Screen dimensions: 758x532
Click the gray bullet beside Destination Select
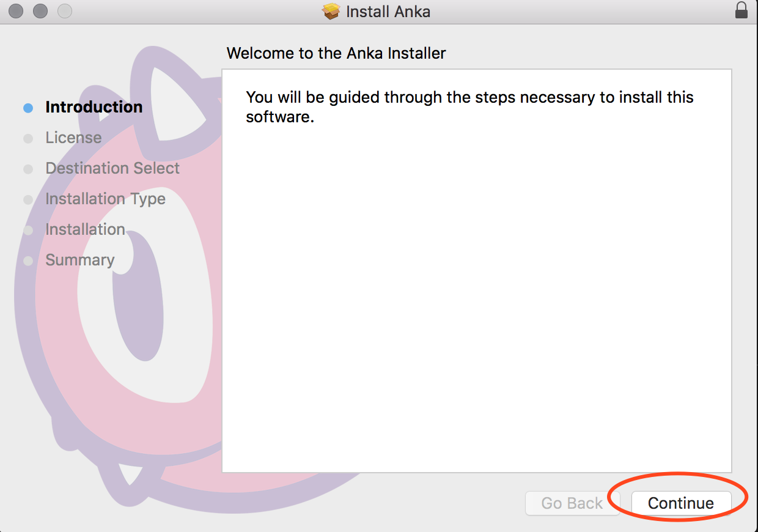tap(28, 169)
